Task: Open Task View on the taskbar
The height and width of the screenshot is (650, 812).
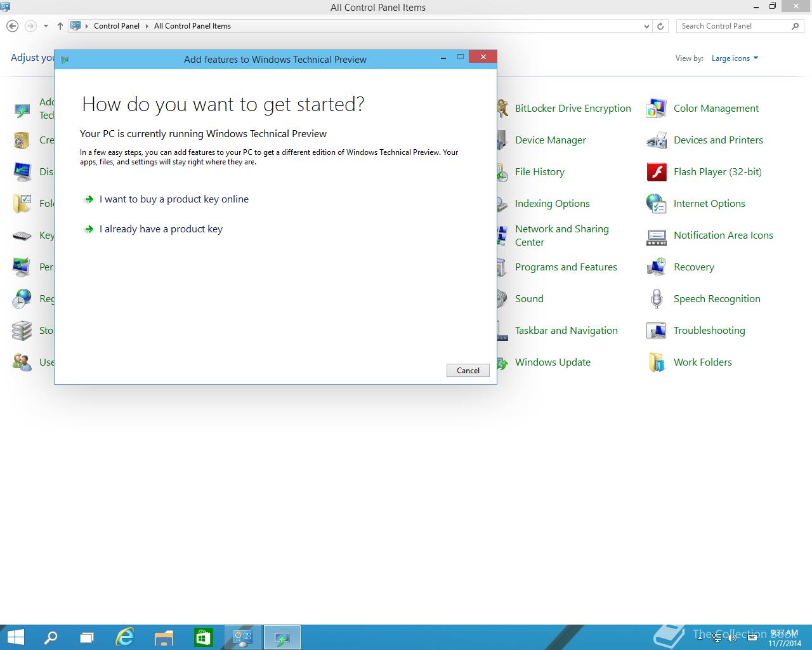Action: (x=87, y=637)
